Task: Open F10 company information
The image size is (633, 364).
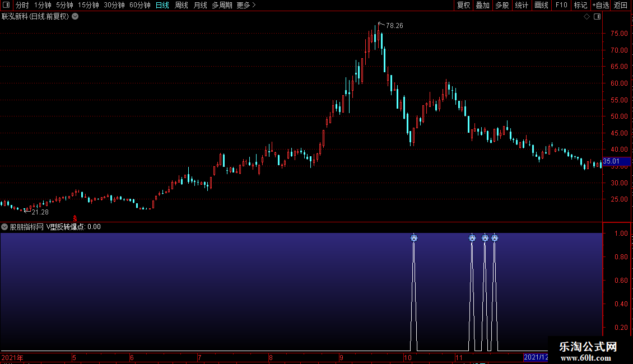Action: (x=561, y=5)
